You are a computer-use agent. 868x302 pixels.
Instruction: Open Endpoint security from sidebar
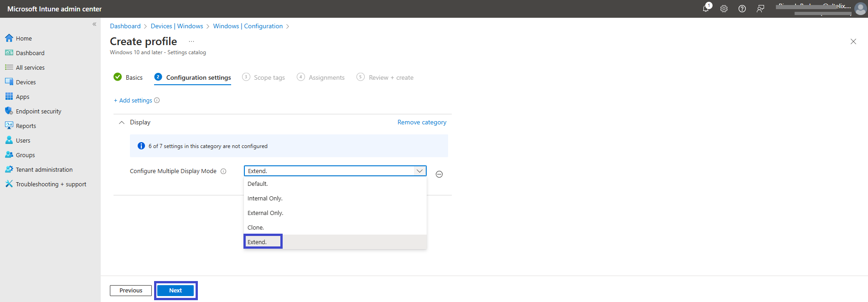[39, 111]
